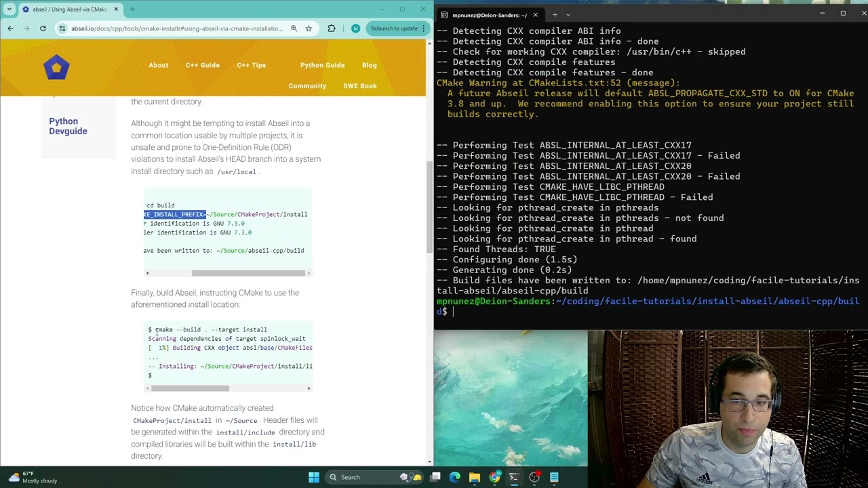Image resolution: width=868 pixels, height=488 pixels.
Task: Open a new terminal tab
Action: [554, 15]
